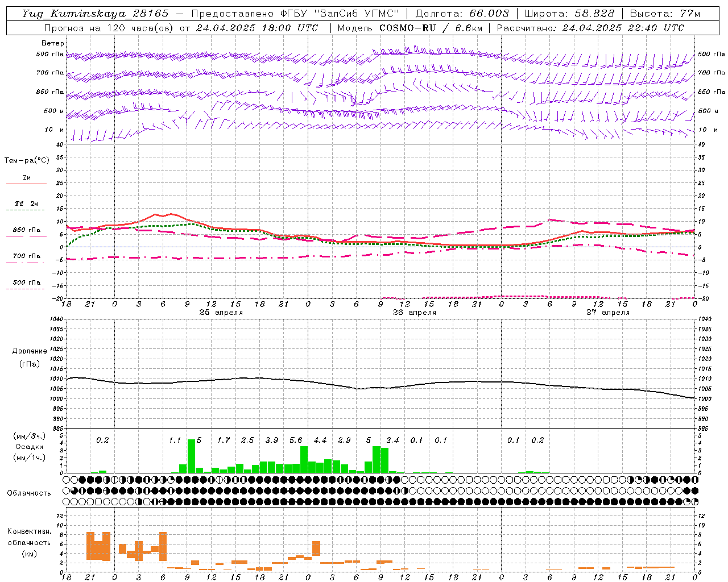Screen dimensions: 728x582
Task: Click the 5.6 precipitation value
Action: [296, 440]
